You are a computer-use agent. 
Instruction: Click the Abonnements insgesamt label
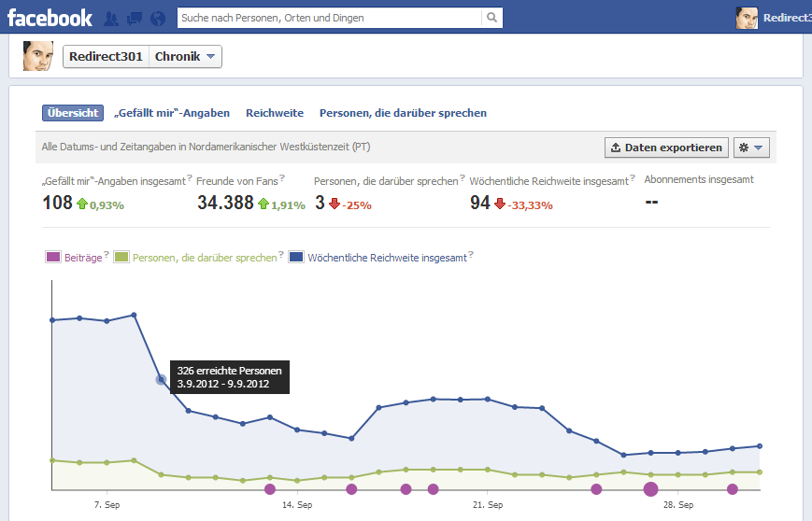(699, 179)
